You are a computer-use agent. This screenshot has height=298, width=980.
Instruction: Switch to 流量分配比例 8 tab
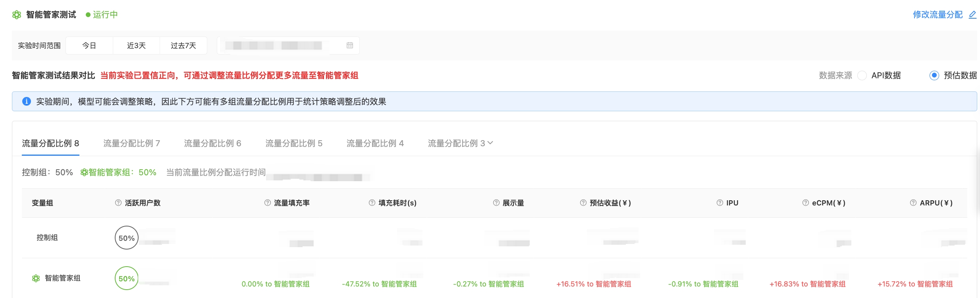[50, 143]
